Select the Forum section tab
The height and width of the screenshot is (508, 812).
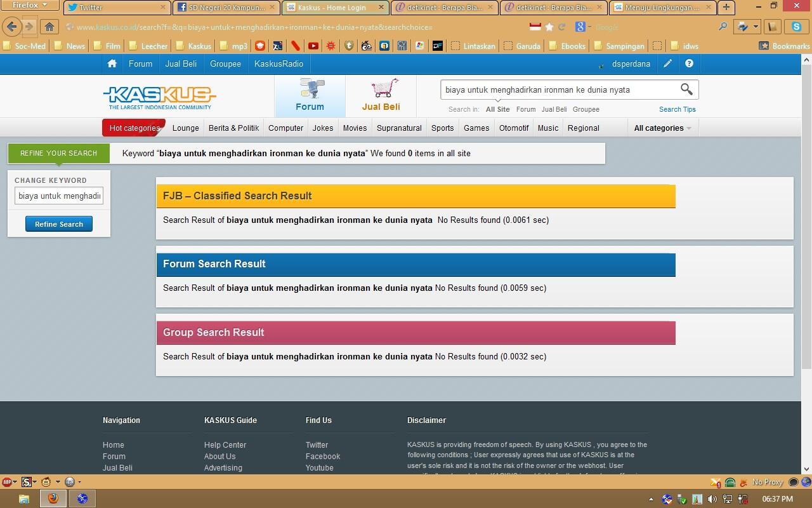(x=310, y=96)
